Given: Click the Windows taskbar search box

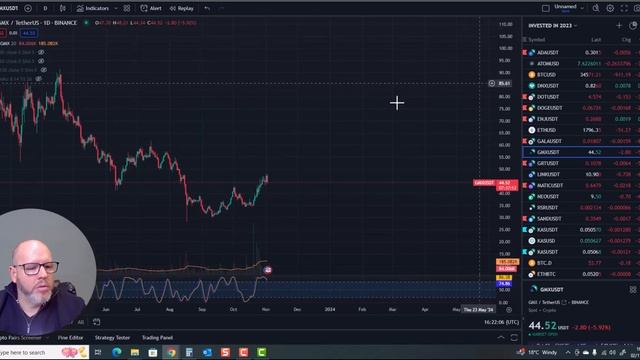Looking at the screenshot, I should pyautogui.click(x=44, y=352).
